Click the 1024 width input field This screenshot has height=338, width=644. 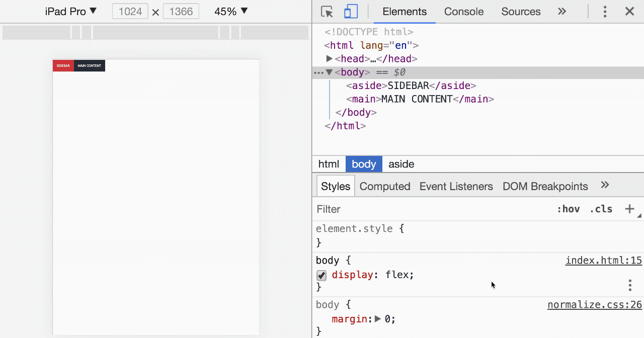130,11
